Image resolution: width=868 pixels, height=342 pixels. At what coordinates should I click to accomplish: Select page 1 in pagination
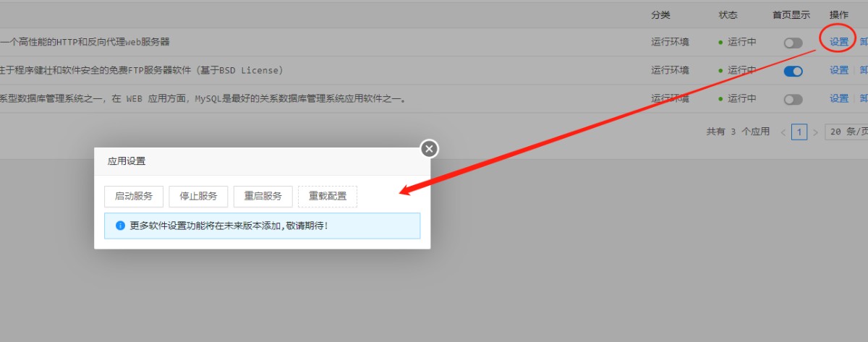[x=799, y=132]
